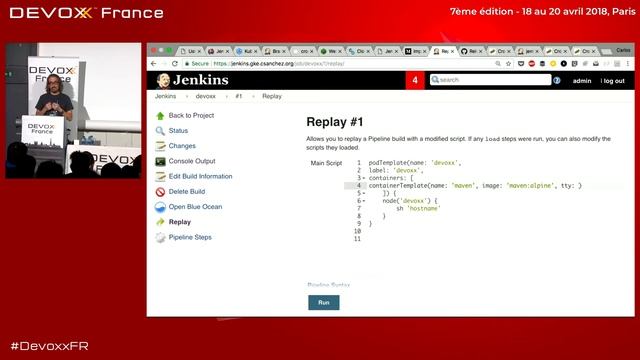Screen dimensions: 640x360
Task: Click the Replay arrow icon in sidebar
Action: (x=160, y=222)
